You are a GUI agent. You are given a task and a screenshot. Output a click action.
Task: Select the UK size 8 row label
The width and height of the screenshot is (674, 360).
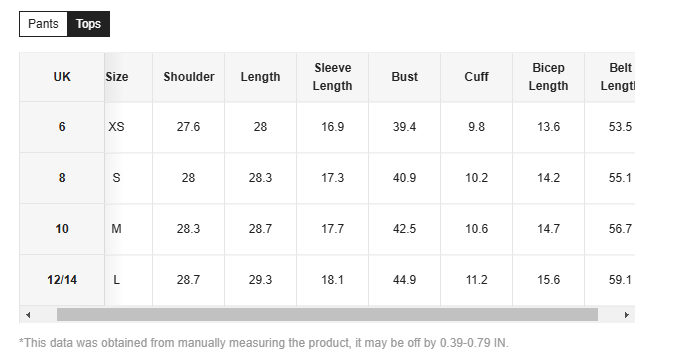pyautogui.click(x=62, y=178)
